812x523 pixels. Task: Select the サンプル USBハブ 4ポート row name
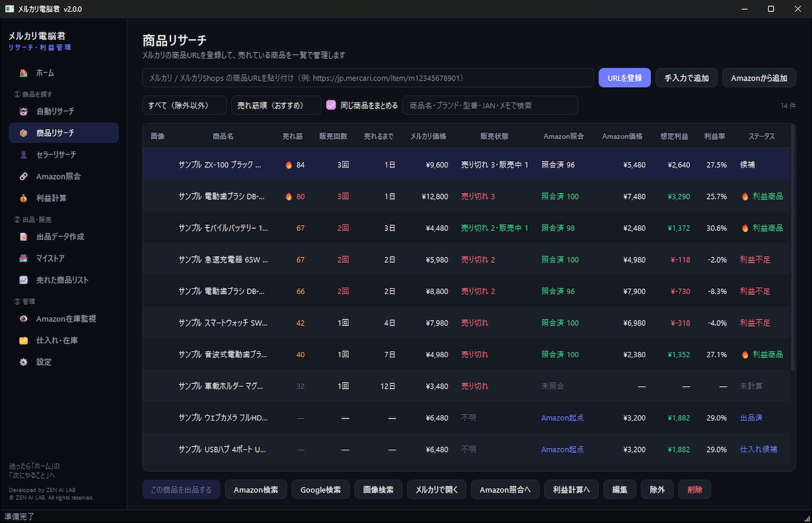click(x=222, y=449)
